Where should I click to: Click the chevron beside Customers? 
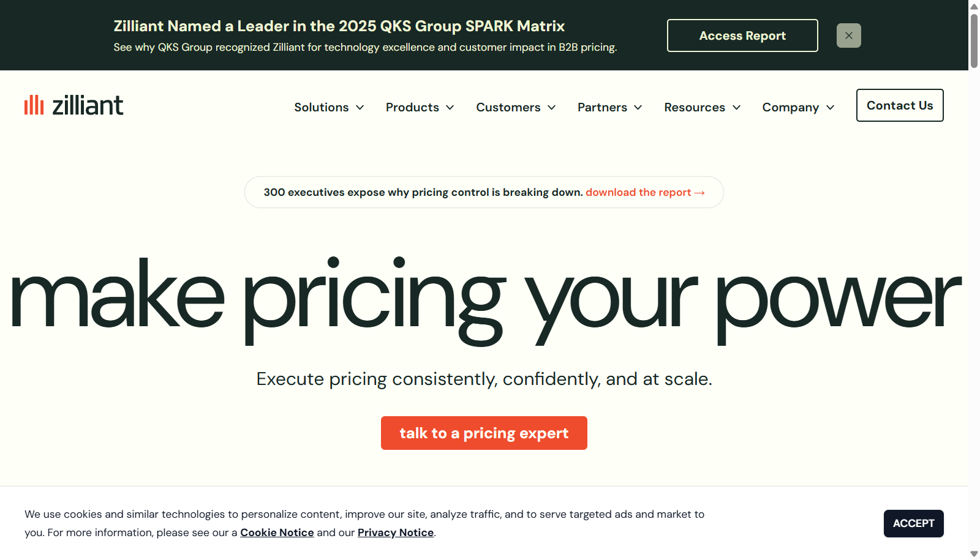coord(552,108)
